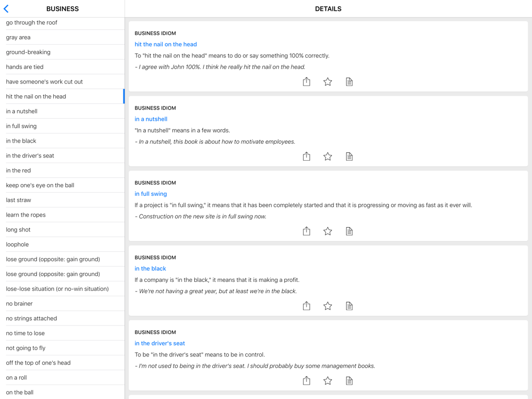Viewport: 532px width, 399px height.
Task: Open document icon on "in full swing" card
Action: pos(349,231)
